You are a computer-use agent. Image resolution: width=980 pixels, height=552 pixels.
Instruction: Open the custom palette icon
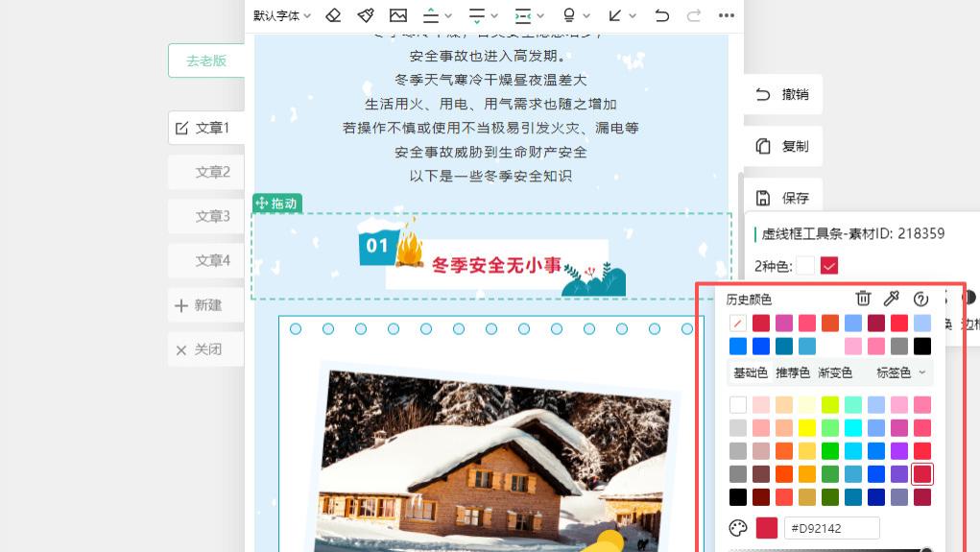[738, 528]
